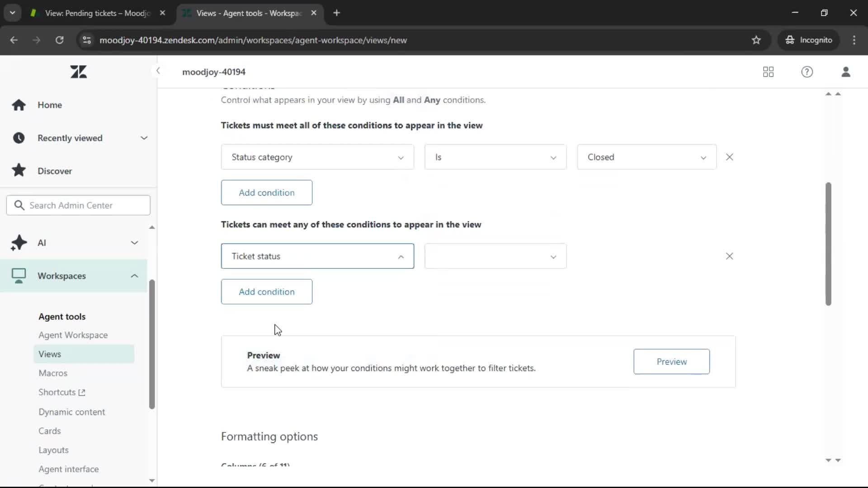The width and height of the screenshot is (868, 488).
Task: Expand the Recently viewed section
Action: (x=144, y=138)
